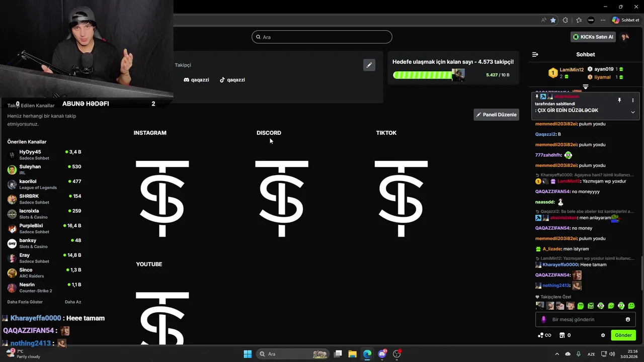The width and height of the screenshot is (644, 362).
Task: Select the first streamer face emote
Action: 540,306
